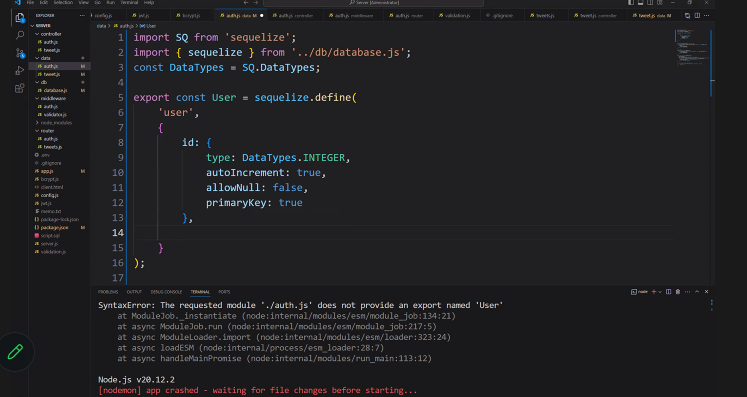
Task: Split the terminal panel
Action: (x=668, y=292)
